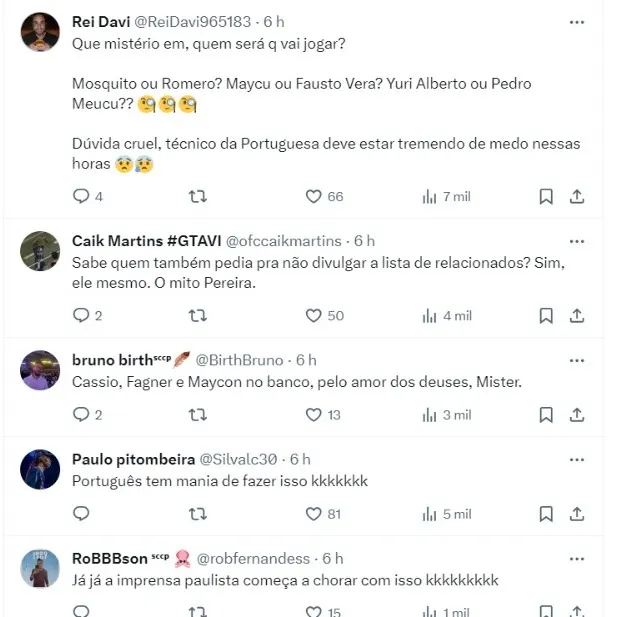Share Rei Davi's tweet
Screen dimensions: 618x617
point(577,197)
